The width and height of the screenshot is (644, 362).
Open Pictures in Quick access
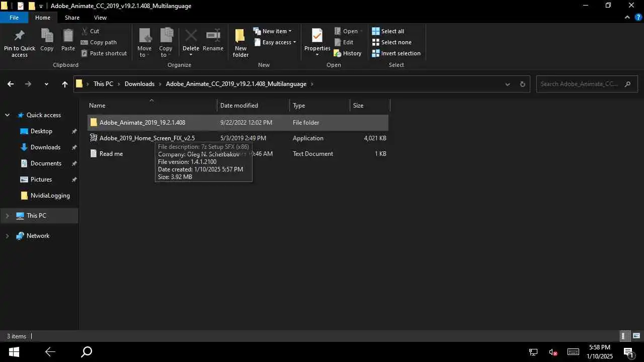click(x=41, y=179)
